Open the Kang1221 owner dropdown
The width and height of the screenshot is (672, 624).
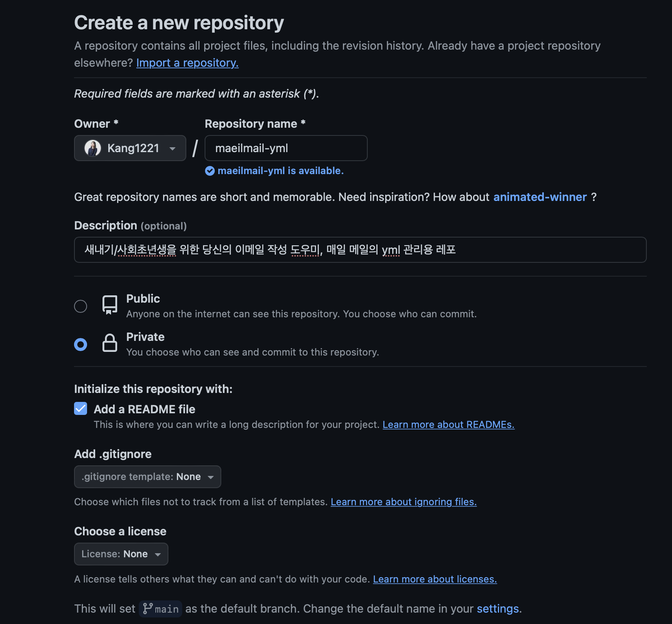click(130, 148)
